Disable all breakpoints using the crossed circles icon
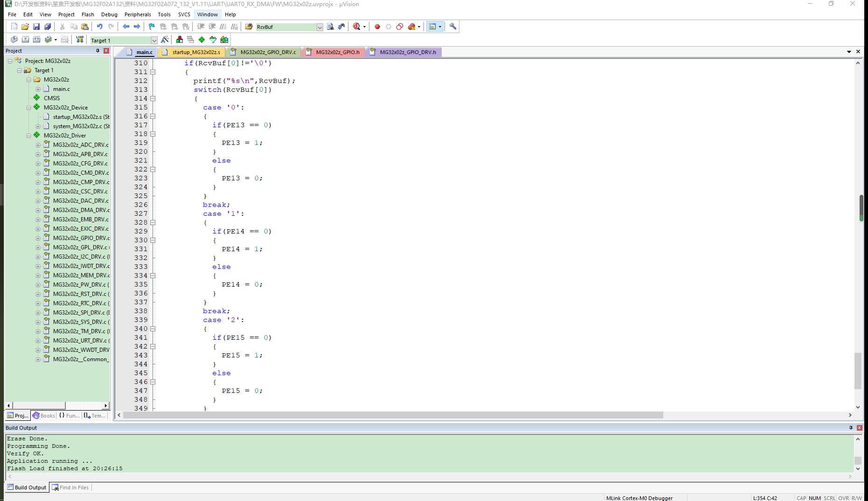The image size is (868, 501). [400, 27]
